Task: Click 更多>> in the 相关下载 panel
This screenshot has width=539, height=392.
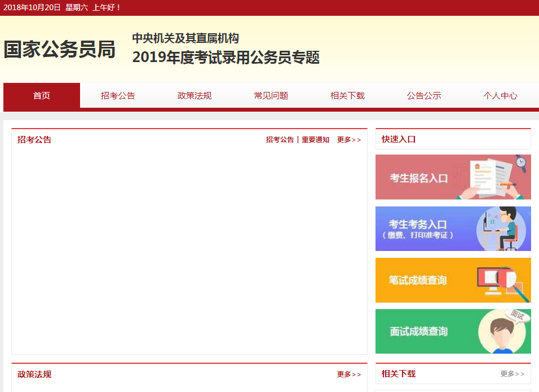Action: [512, 374]
